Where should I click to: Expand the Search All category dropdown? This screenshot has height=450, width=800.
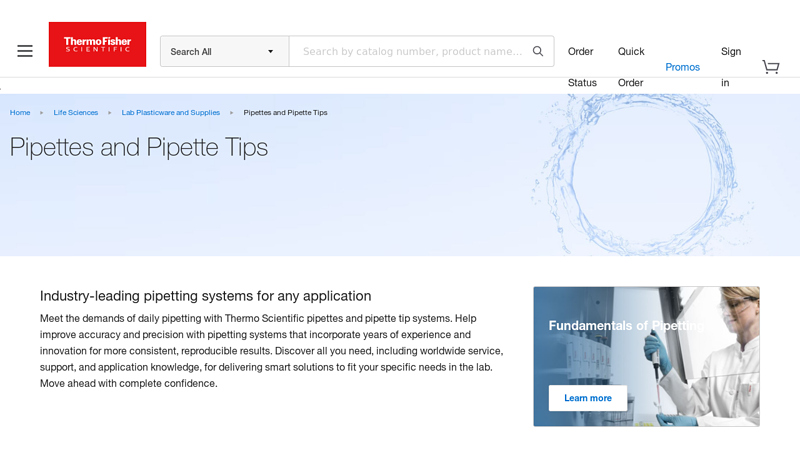coord(224,51)
